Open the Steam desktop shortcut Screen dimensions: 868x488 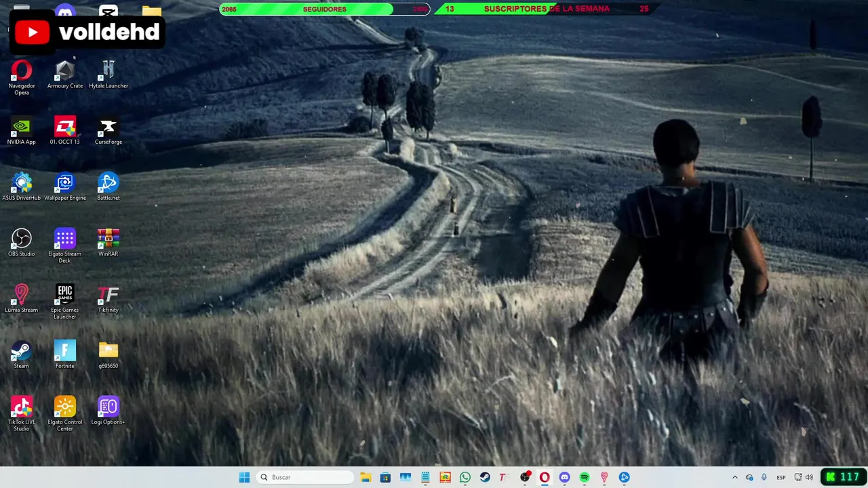coord(22,355)
